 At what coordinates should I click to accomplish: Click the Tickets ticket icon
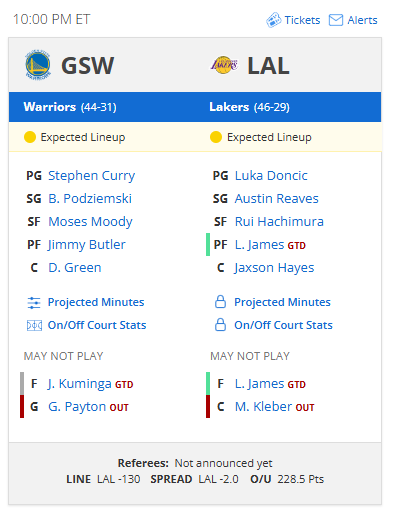274,20
